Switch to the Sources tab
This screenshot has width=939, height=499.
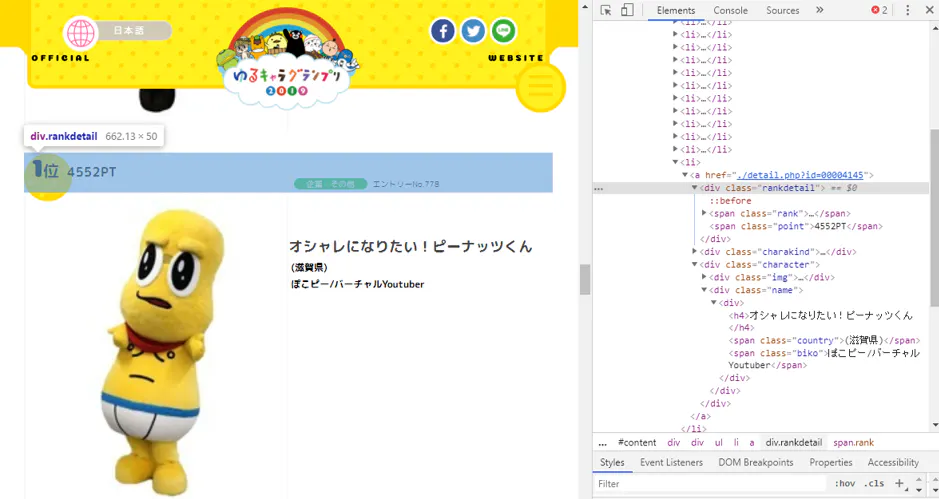[782, 10]
